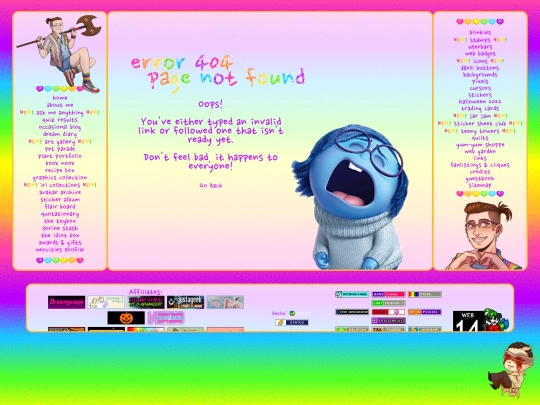
Task: Go to userbars
Action: click(480, 47)
